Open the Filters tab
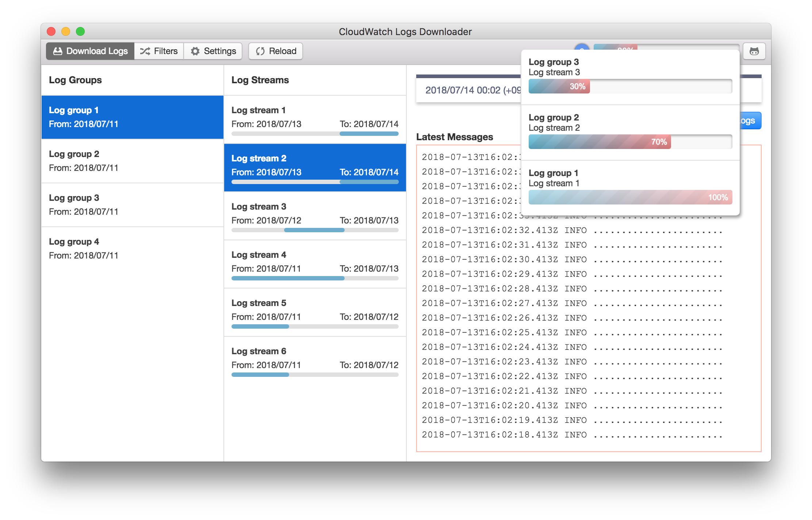This screenshot has height=520, width=812. tap(159, 51)
